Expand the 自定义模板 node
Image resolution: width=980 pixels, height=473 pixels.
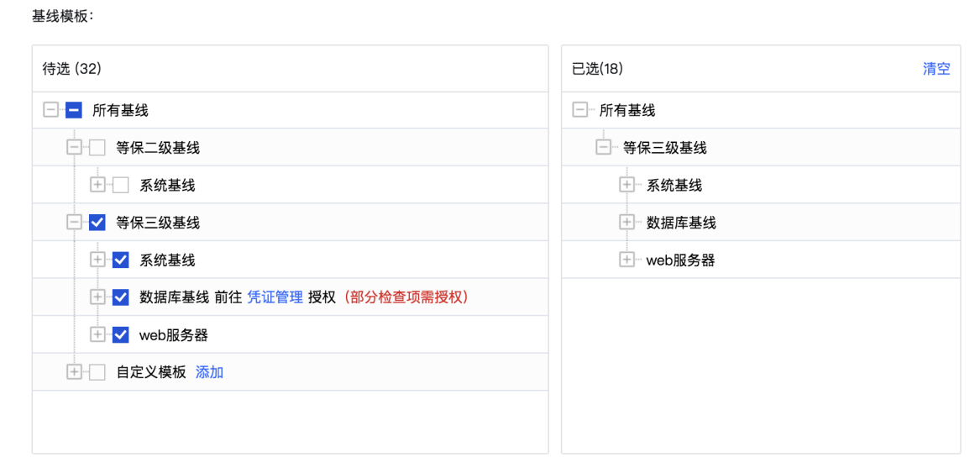(x=74, y=372)
